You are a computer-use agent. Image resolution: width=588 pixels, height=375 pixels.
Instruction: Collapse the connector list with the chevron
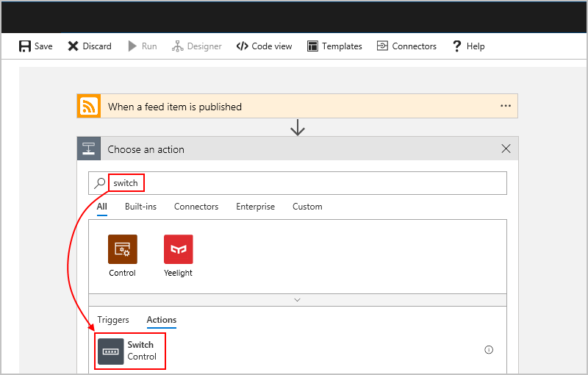click(298, 300)
